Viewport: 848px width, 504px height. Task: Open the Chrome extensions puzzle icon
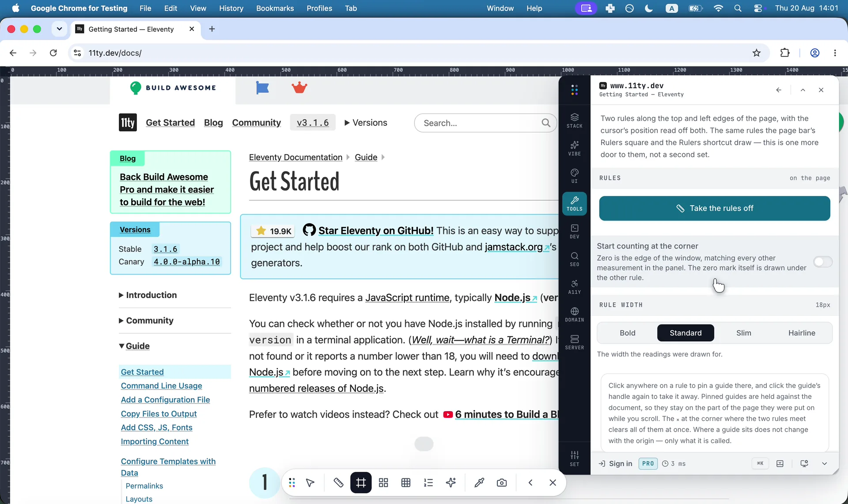point(785,53)
